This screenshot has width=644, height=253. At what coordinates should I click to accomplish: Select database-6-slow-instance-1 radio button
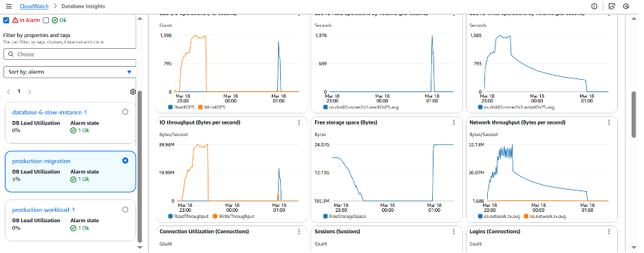point(125,111)
